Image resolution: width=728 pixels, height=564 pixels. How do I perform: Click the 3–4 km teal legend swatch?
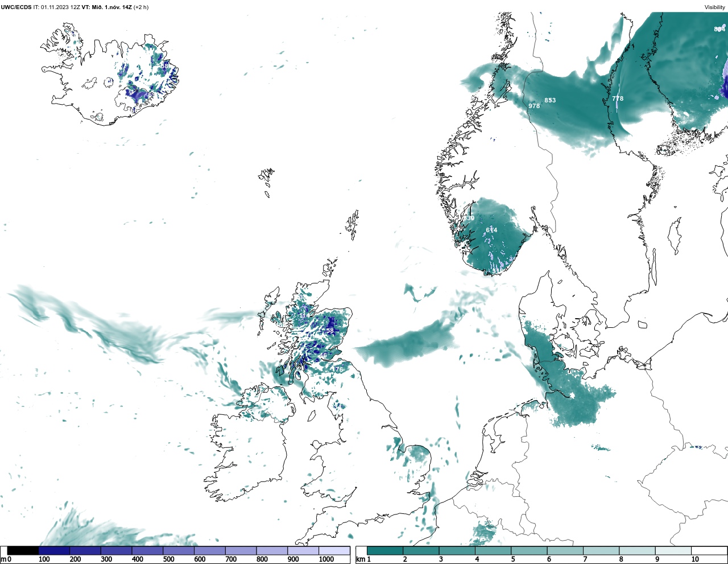pos(457,550)
